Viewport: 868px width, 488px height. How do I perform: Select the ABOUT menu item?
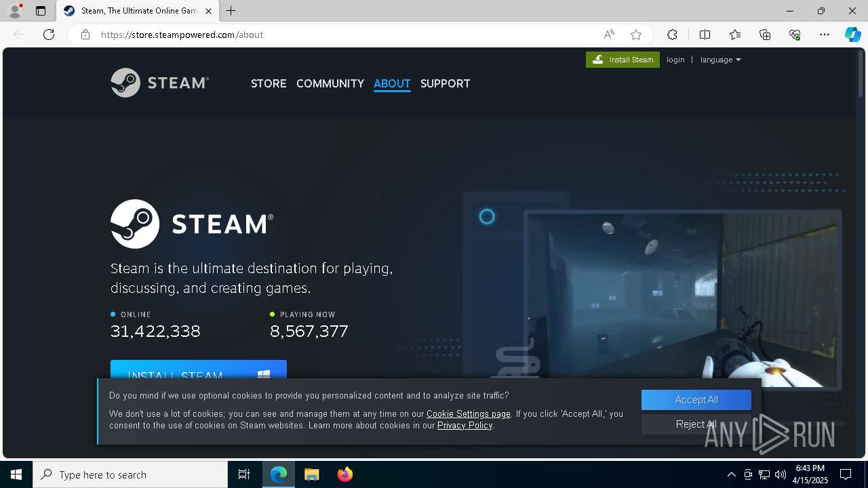click(392, 83)
